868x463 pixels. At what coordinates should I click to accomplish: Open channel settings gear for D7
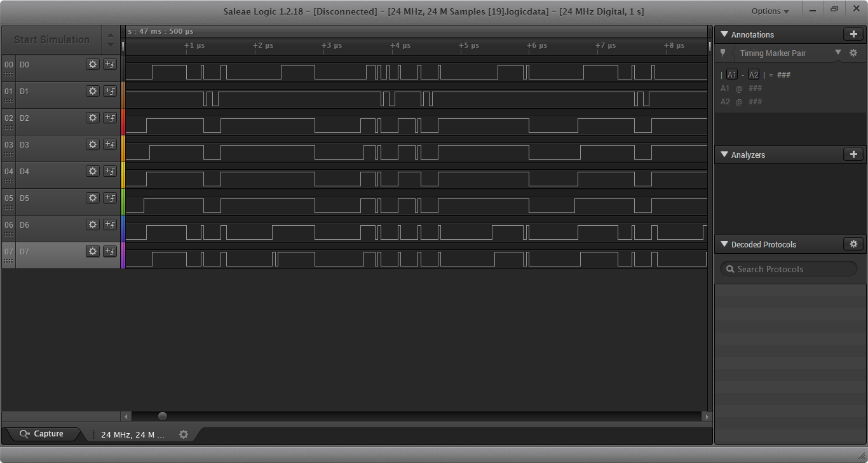[x=93, y=251]
